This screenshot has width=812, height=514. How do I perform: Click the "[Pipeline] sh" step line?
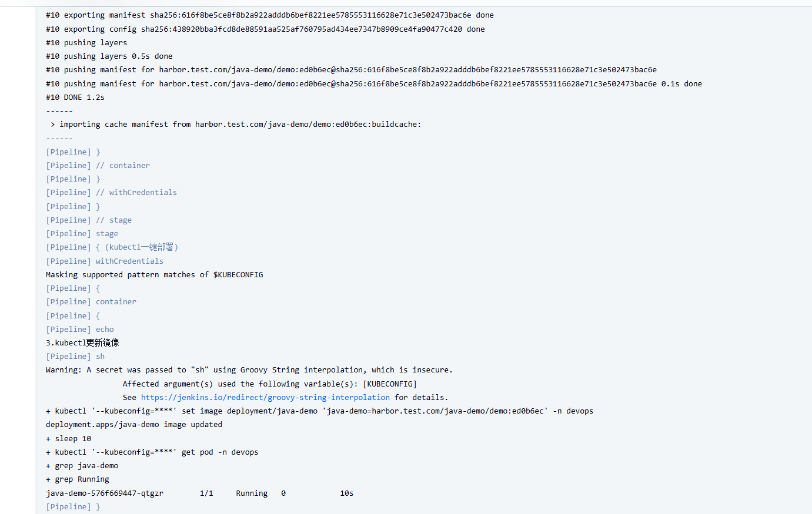[x=75, y=357]
